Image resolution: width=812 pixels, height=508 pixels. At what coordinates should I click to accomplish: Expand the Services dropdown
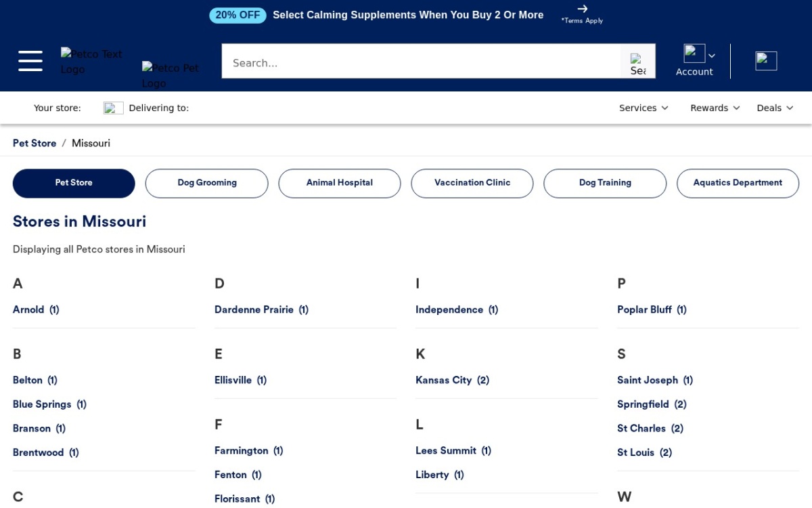point(644,108)
